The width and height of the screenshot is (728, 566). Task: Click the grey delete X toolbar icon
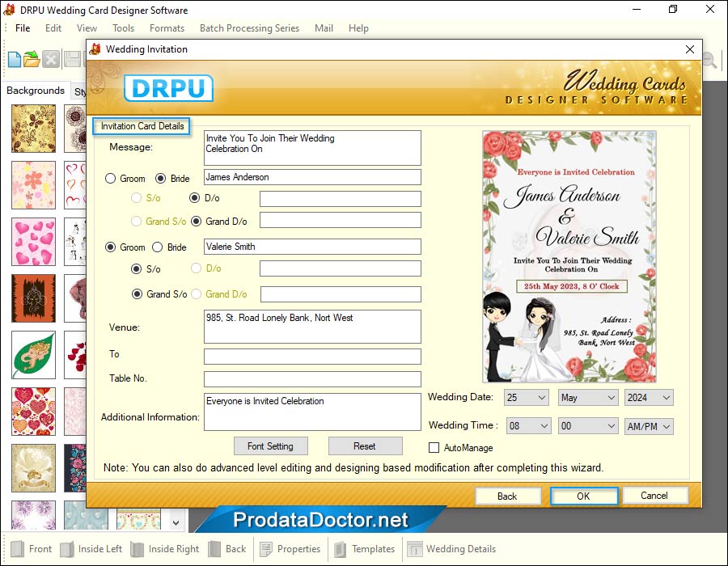point(51,59)
